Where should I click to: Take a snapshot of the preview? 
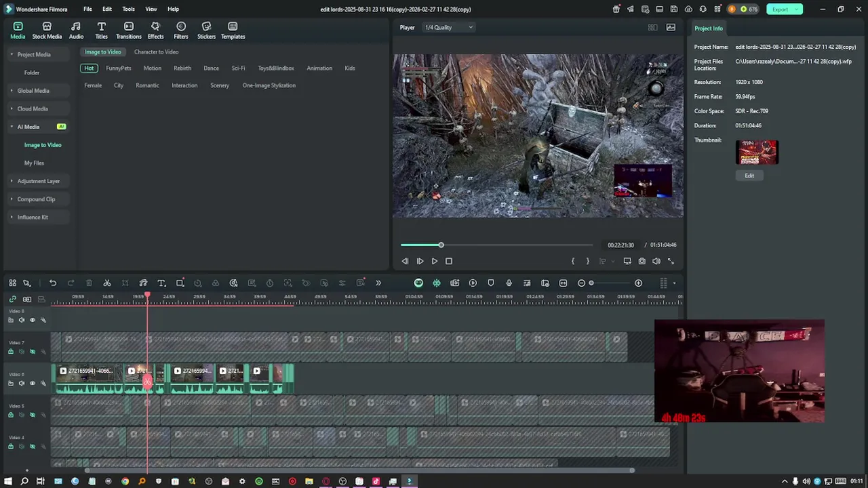[x=642, y=261]
